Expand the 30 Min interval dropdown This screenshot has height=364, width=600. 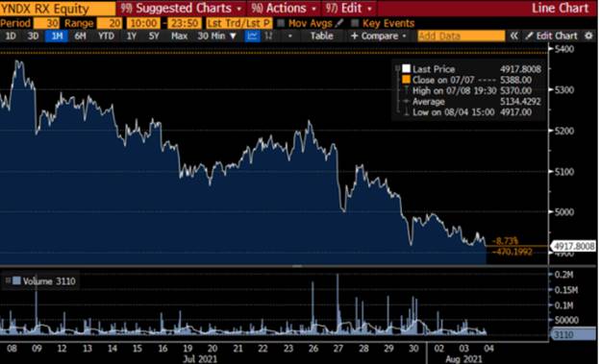[x=216, y=36]
